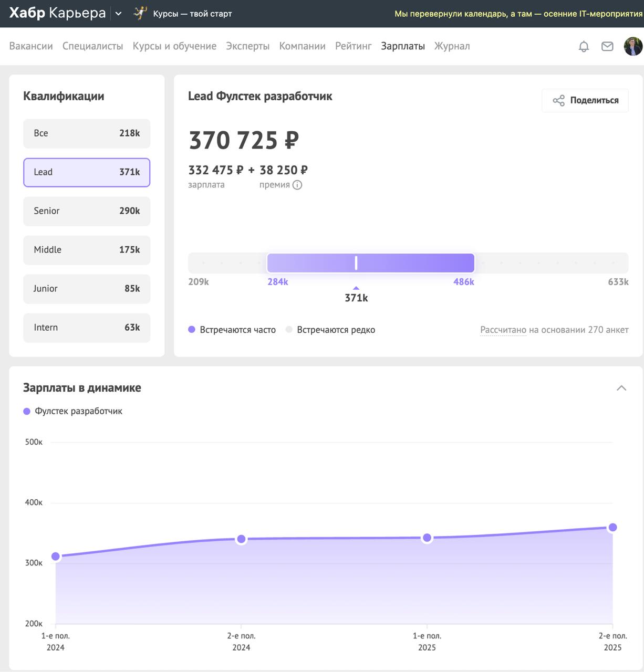Expand the dropdown next to Хабр Карьера
The width and height of the screenshot is (644, 672).
point(119,14)
